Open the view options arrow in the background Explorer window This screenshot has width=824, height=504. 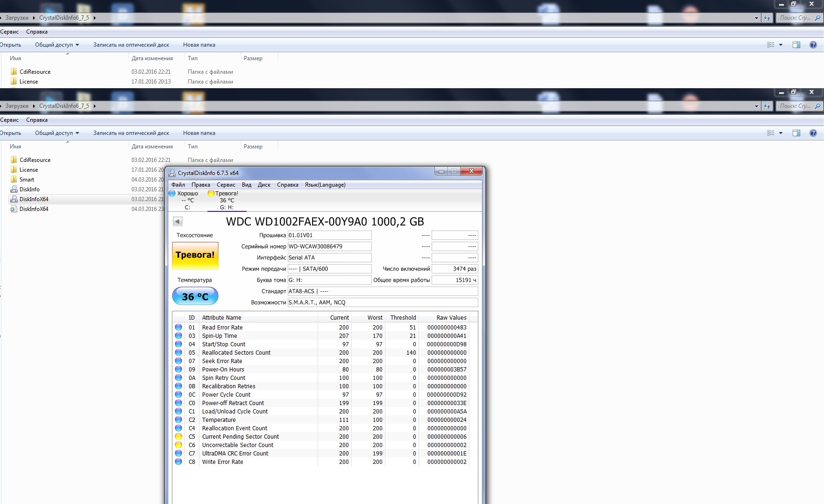[781, 45]
